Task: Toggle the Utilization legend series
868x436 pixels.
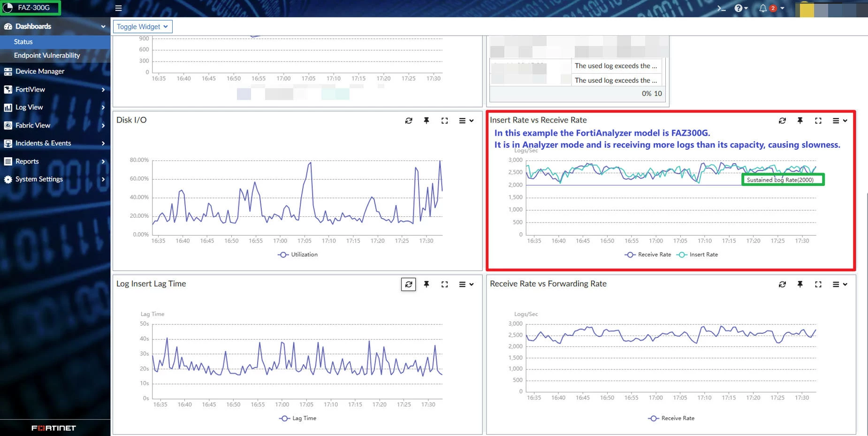Action: (297, 254)
